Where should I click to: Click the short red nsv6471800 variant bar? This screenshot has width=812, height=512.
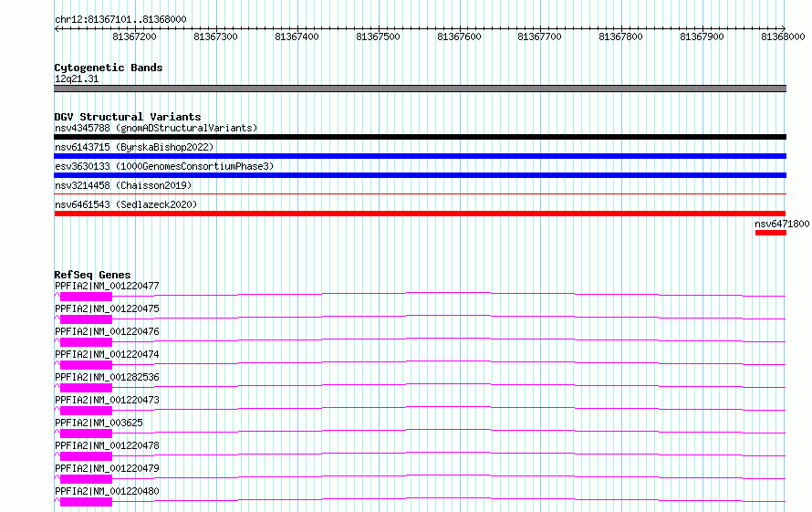coord(771,233)
